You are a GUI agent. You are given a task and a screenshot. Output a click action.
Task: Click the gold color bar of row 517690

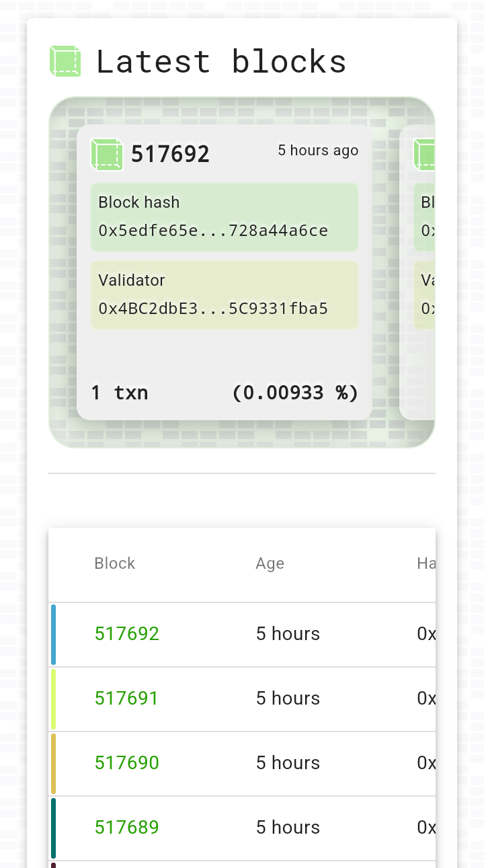click(54, 764)
